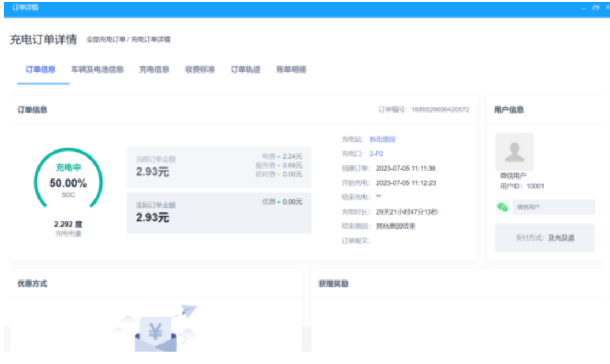Click the 支付方式 即充即退 box
Image resolution: width=610 pixels, height=364 pixels.
545,238
